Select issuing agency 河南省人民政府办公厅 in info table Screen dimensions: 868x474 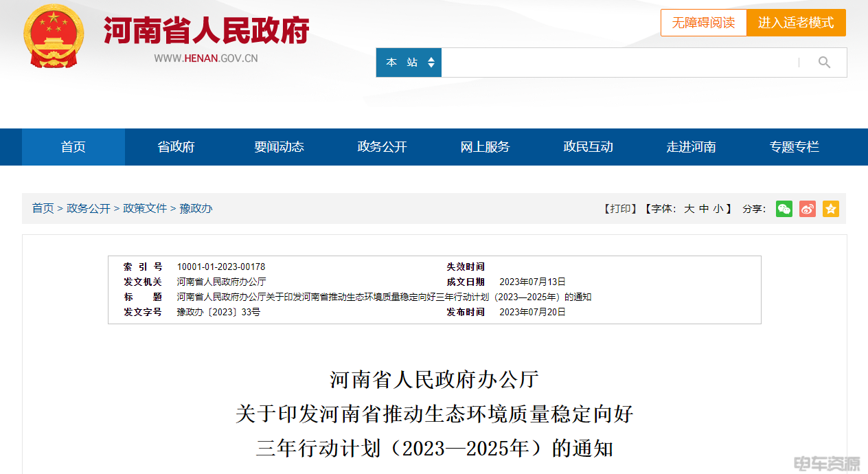pyautogui.click(x=221, y=282)
